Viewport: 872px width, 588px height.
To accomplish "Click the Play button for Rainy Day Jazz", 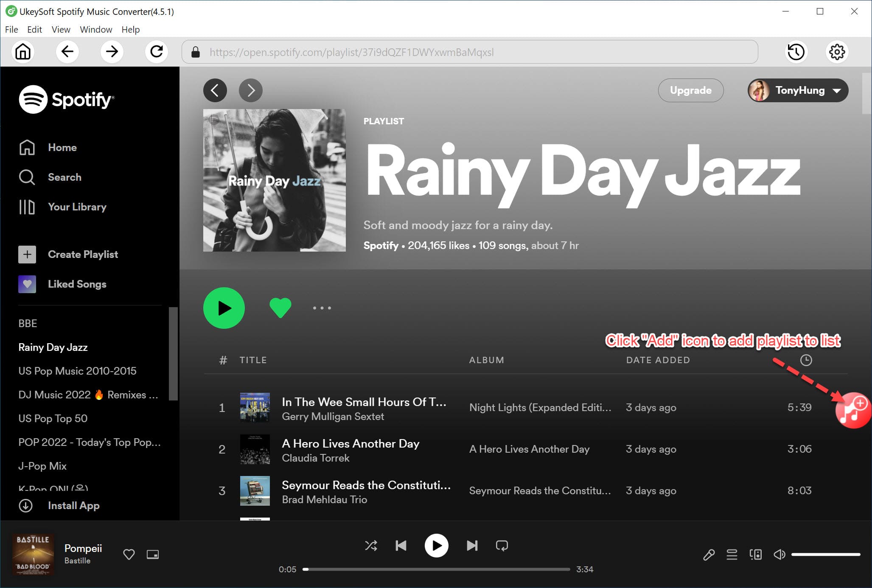I will (x=224, y=307).
